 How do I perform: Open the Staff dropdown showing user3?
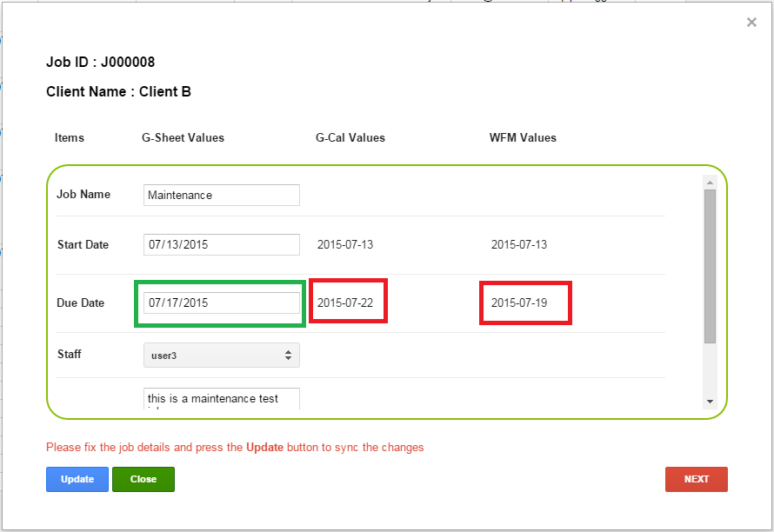[x=221, y=356]
